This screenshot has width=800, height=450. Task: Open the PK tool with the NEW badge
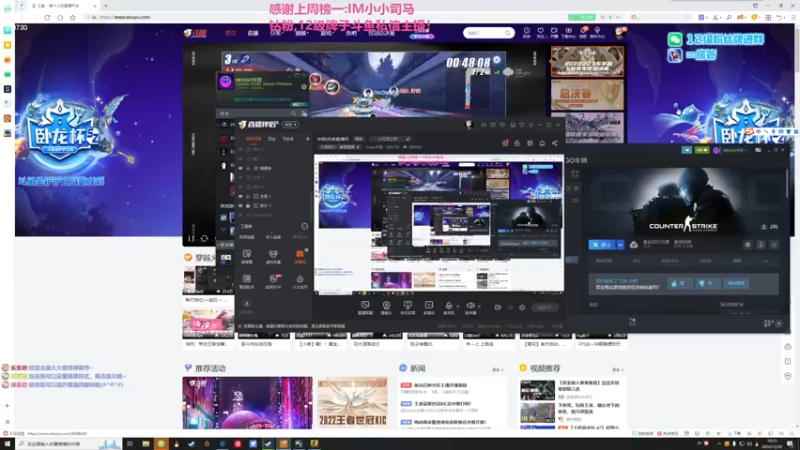(273, 280)
